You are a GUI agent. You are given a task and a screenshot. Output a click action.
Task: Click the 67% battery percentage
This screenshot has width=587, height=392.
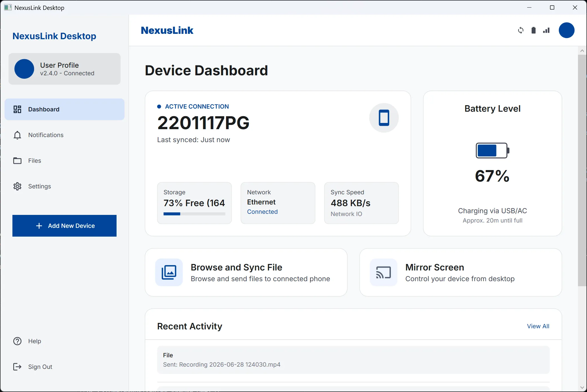click(492, 176)
